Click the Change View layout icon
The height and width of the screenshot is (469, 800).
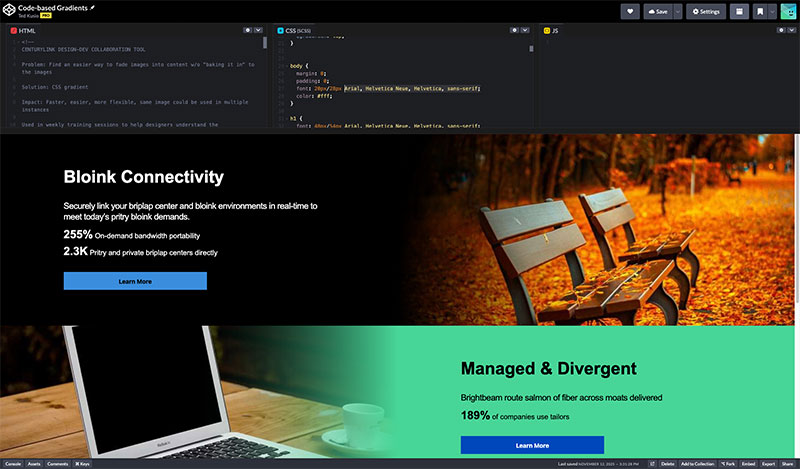(739, 11)
